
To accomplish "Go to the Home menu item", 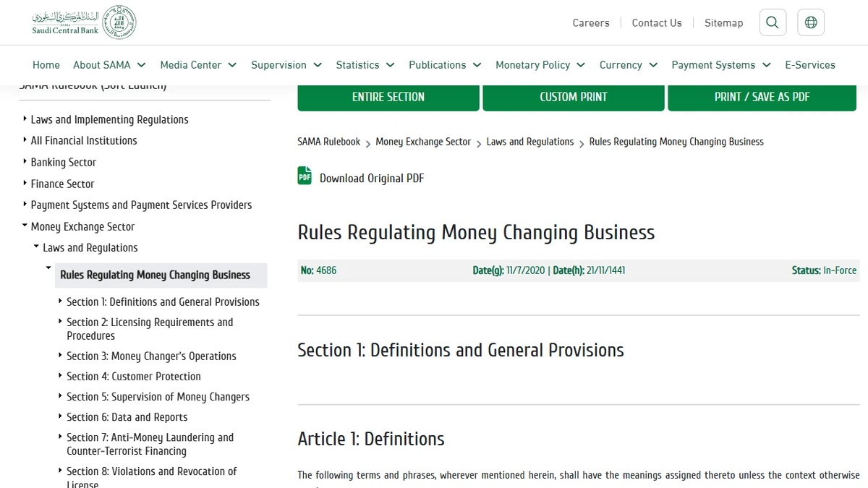I will pyautogui.click(x=46, y=65).
